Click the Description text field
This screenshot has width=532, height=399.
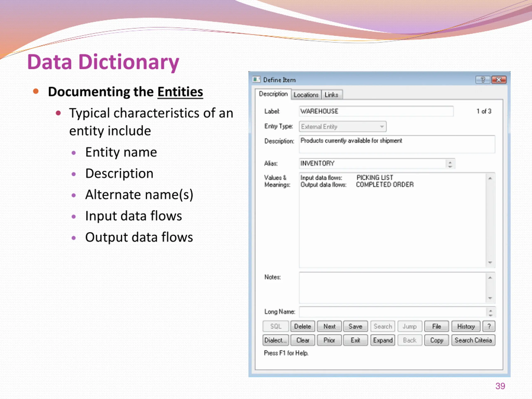[397, 144]
